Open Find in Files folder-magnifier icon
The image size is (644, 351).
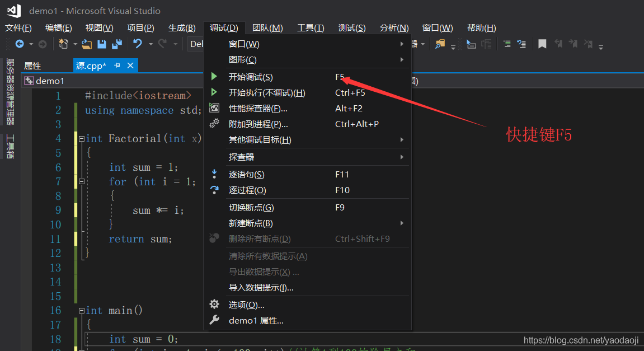(x=440, y=44)
